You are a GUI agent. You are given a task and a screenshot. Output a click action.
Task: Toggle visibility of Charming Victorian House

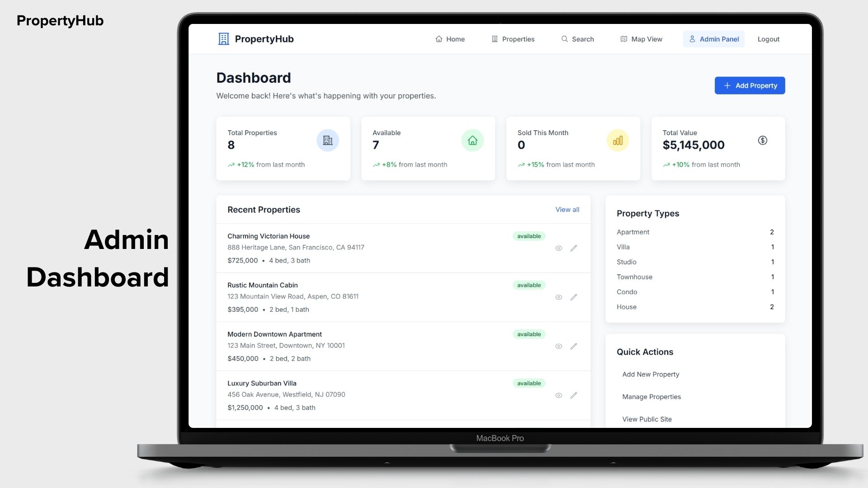[558, 248]
